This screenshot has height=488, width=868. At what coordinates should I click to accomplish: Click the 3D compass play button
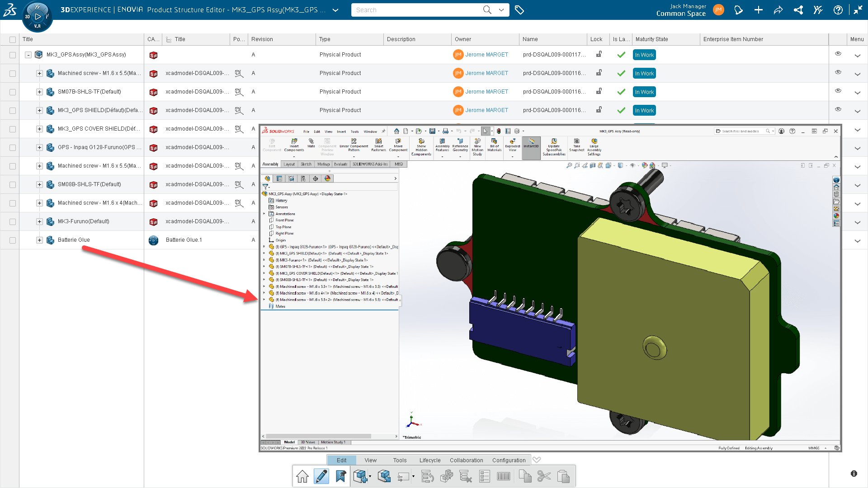[x=38, y=17]
